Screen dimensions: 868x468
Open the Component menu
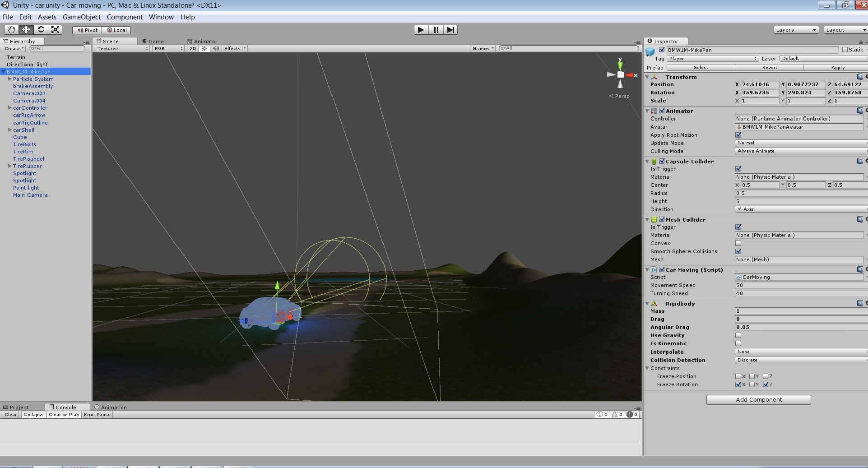[125, 17]
